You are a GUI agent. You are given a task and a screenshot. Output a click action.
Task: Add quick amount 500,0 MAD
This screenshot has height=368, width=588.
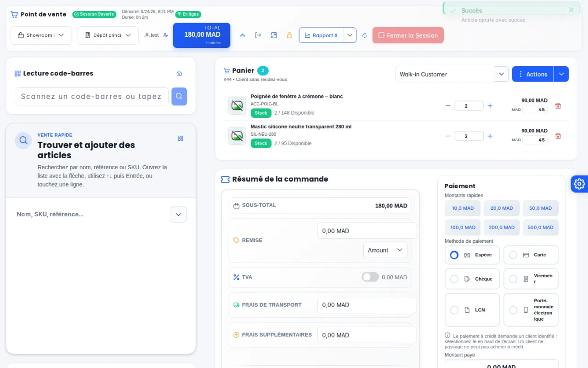click(541, 227)
